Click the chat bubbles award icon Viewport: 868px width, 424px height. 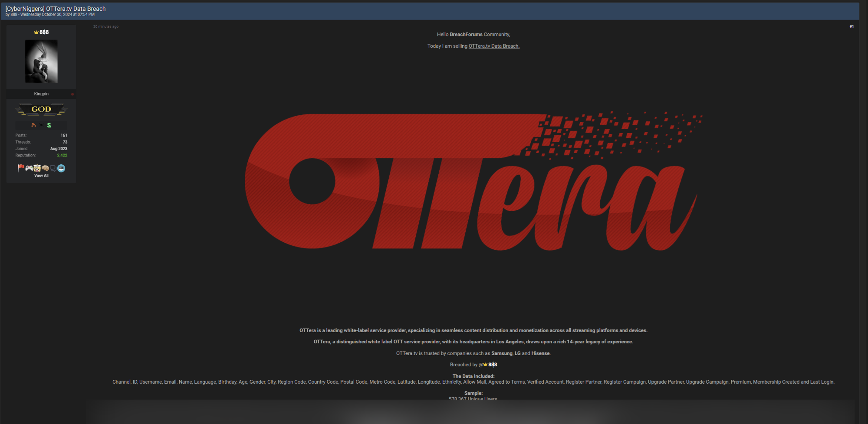(x=53, y=168)
